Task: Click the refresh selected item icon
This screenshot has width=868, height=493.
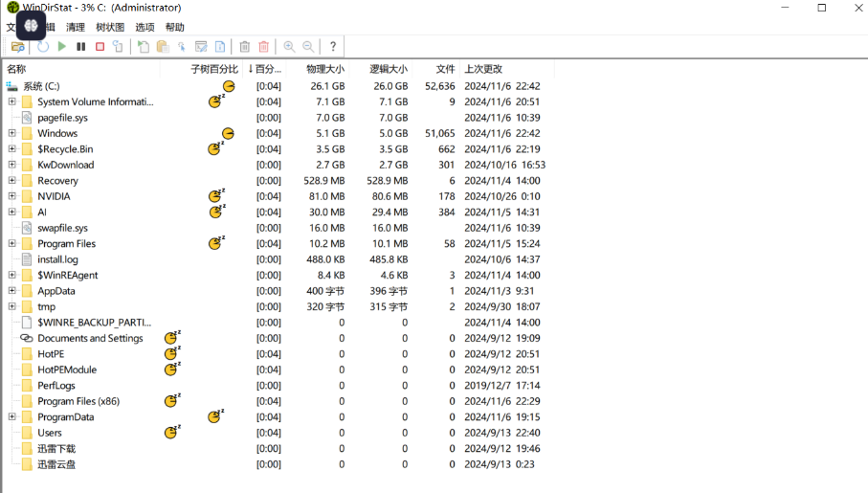Action: tap(118, 47)
